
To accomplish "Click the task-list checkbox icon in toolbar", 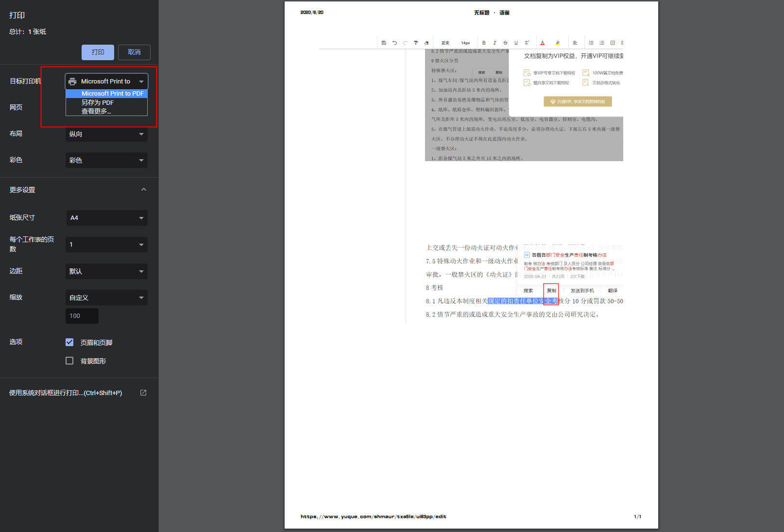I will tap(613, 43).
